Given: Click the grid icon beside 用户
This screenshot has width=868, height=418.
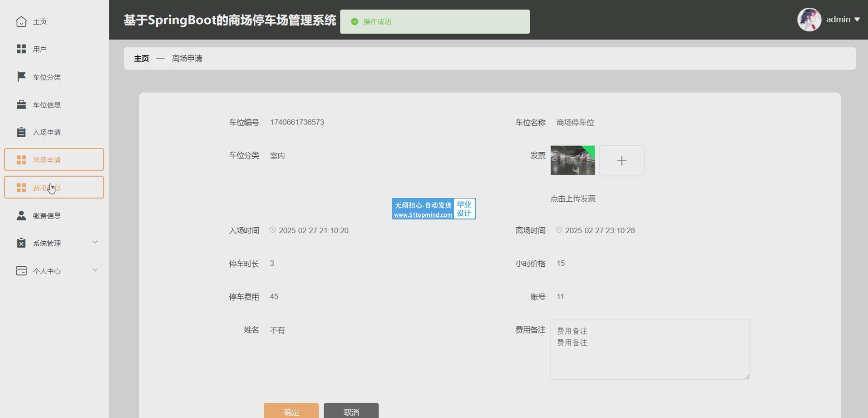Looking at the screenshot, I should point(21,49).
